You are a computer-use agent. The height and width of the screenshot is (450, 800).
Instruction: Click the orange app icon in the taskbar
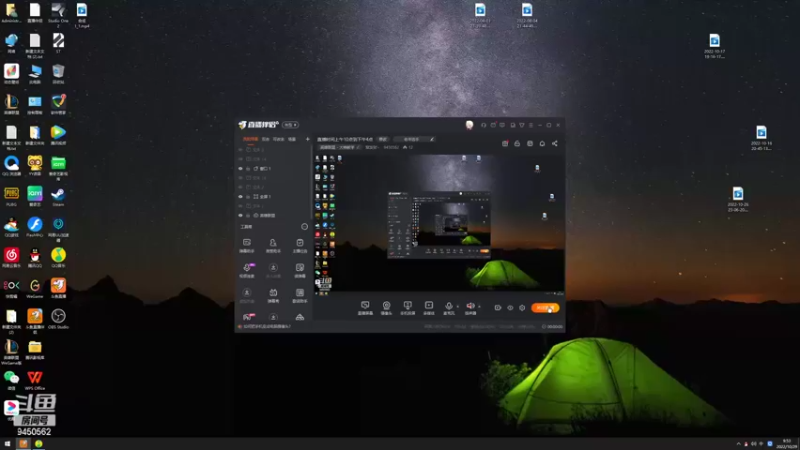[23, 444]
